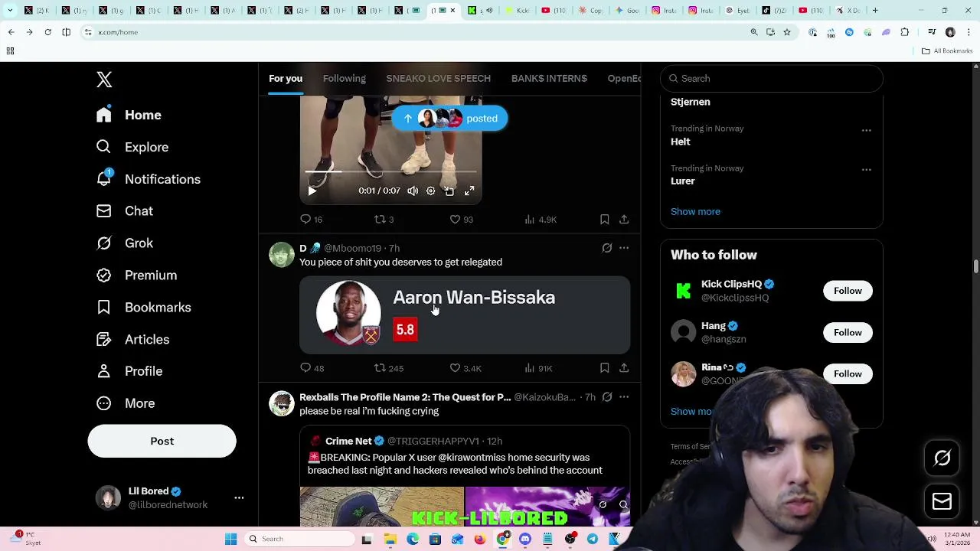Open the All Bookmarks folder
980x551 pixels.
947,51
